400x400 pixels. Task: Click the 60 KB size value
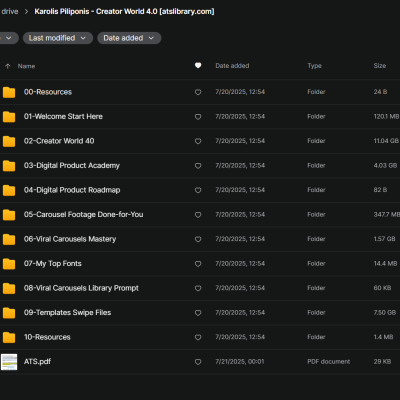382,288
